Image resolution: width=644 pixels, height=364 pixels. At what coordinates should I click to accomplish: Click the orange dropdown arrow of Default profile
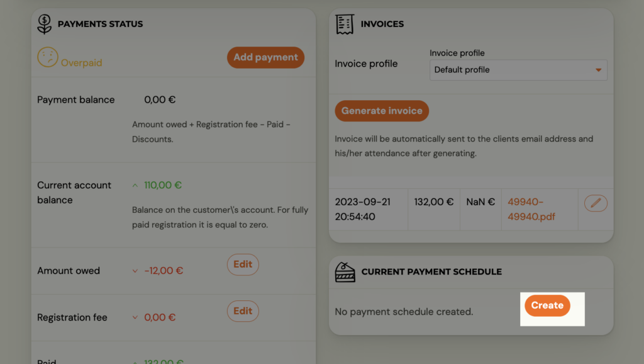coord(598,70)
